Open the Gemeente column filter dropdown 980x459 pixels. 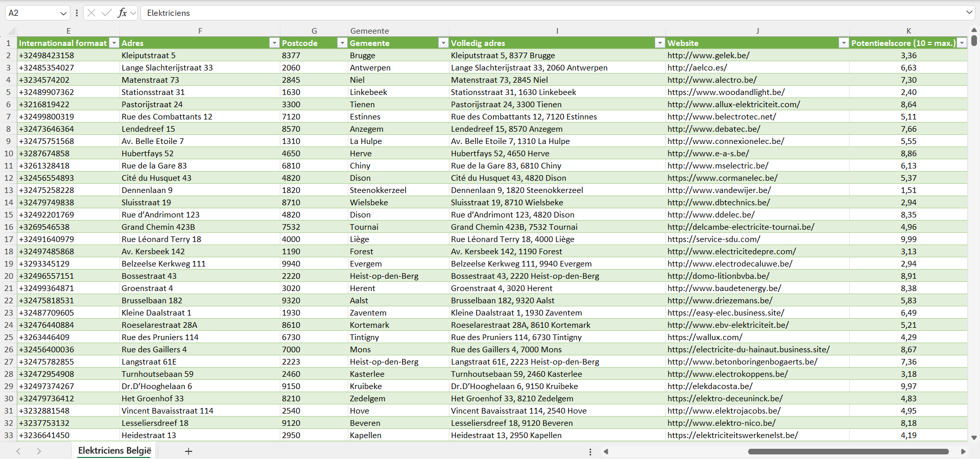pos(443,43)
